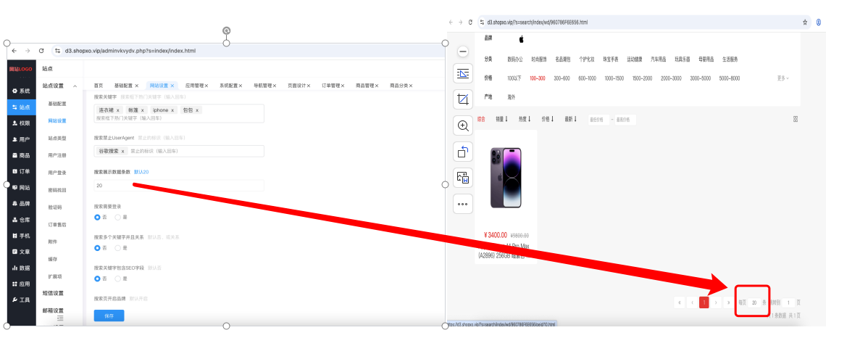Select 站点 in the admin sidebar

click(21, 107)
